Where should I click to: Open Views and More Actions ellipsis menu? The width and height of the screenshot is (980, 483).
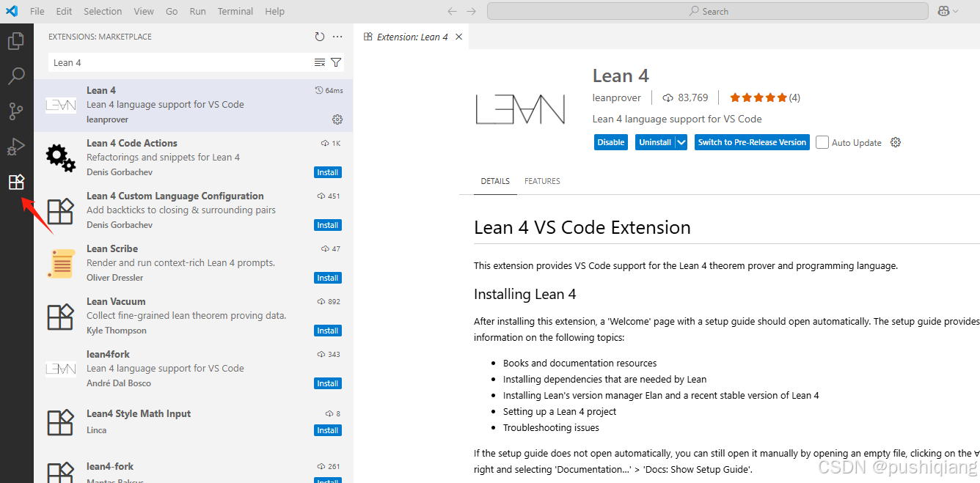(x=337, y=36)
